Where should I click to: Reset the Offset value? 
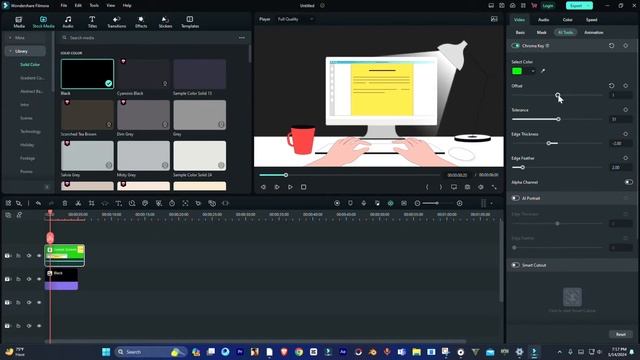click(x=611, y=86)
